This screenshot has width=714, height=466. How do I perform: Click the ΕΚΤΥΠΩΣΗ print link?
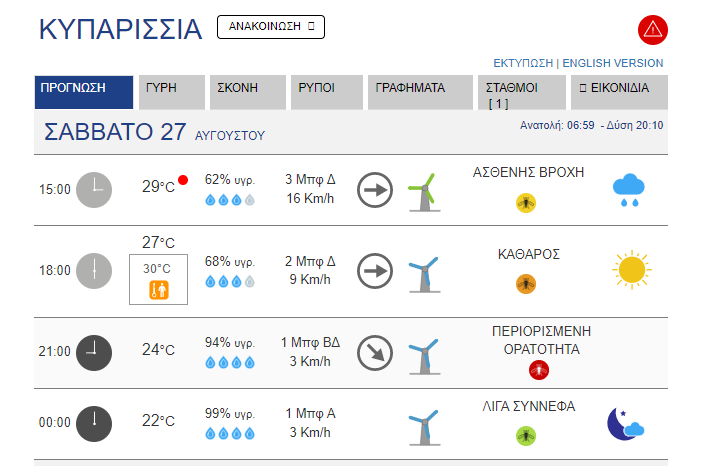(x=523, y=63)
